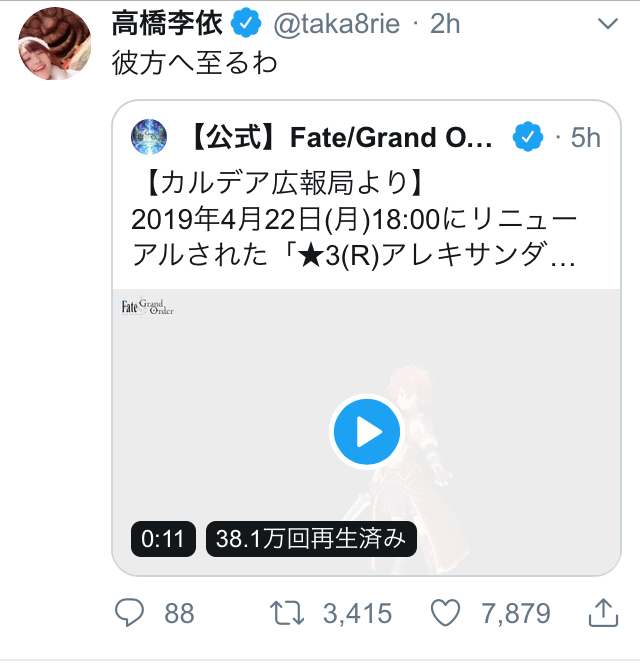Click verified badge next to 高橋李依
Viewport: 640px width, 671px height.
246,24
